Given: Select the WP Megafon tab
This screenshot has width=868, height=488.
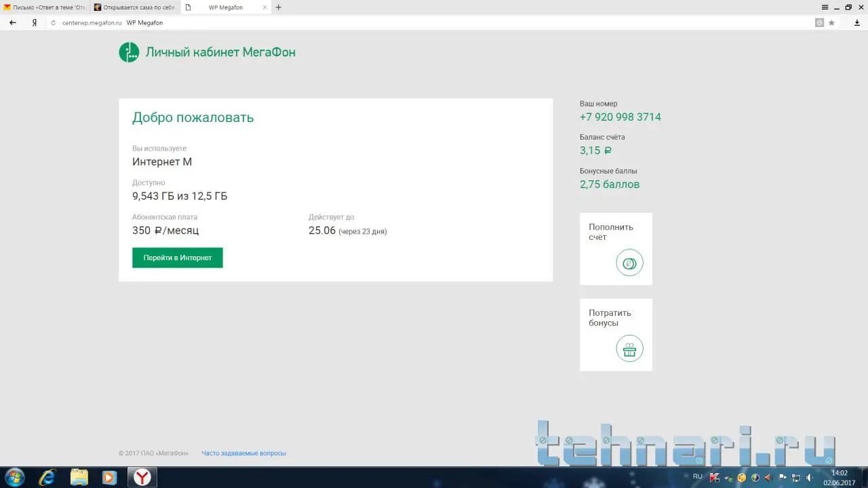Looking at the screenshot, I should click(226, 7).
